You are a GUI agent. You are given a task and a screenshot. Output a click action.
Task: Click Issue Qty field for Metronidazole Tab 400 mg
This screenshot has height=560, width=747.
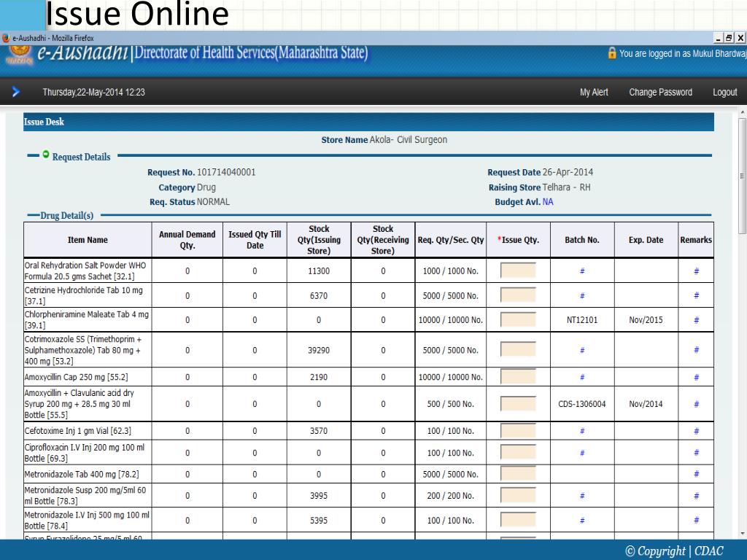pos(518,474)
